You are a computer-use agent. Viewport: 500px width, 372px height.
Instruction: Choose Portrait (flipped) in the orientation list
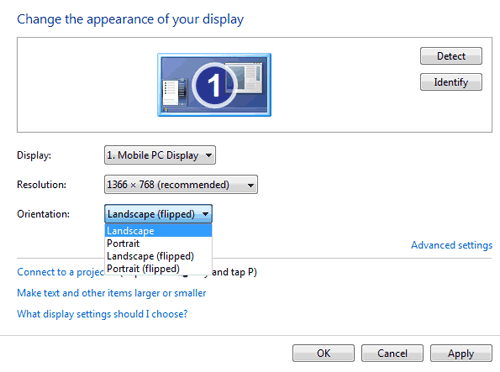click(x=158, y=269)
